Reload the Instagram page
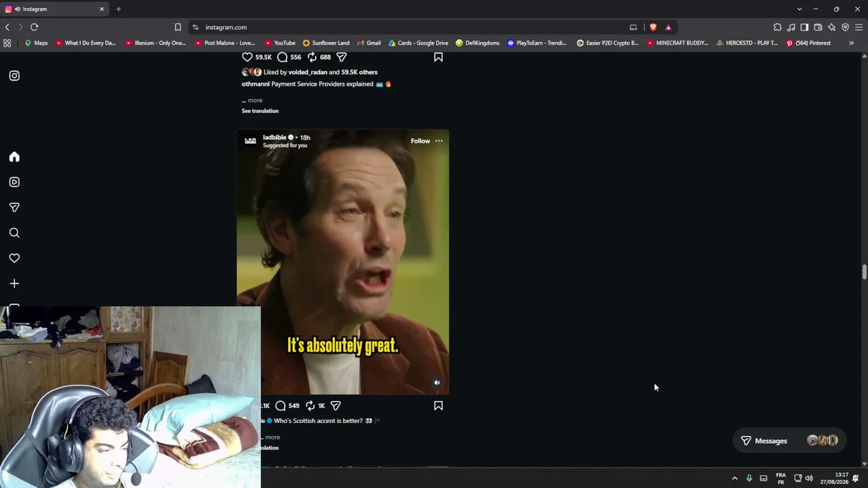868x488 pixels. 34,27
